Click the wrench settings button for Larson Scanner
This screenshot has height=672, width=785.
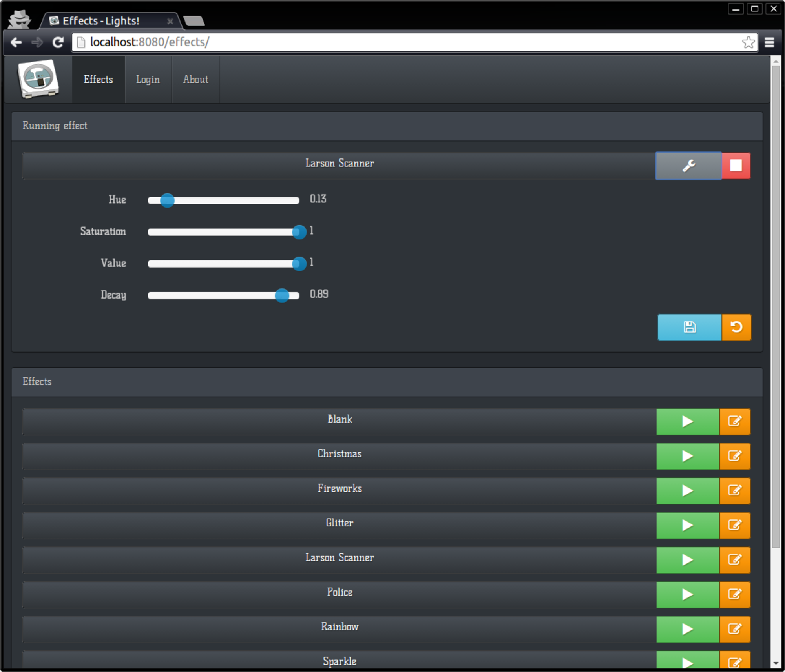click(x=688, y=166)
